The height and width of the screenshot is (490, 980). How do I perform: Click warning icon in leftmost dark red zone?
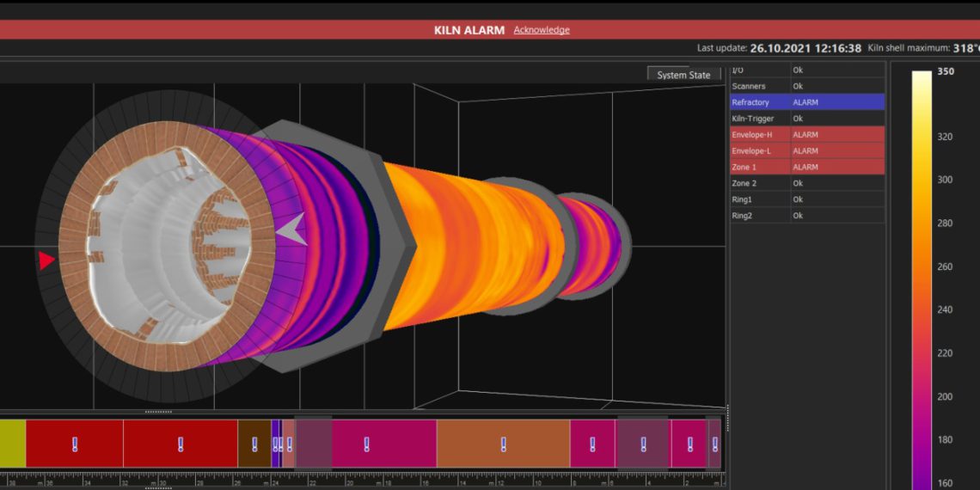pyautogui.click(x=75, y=444)
